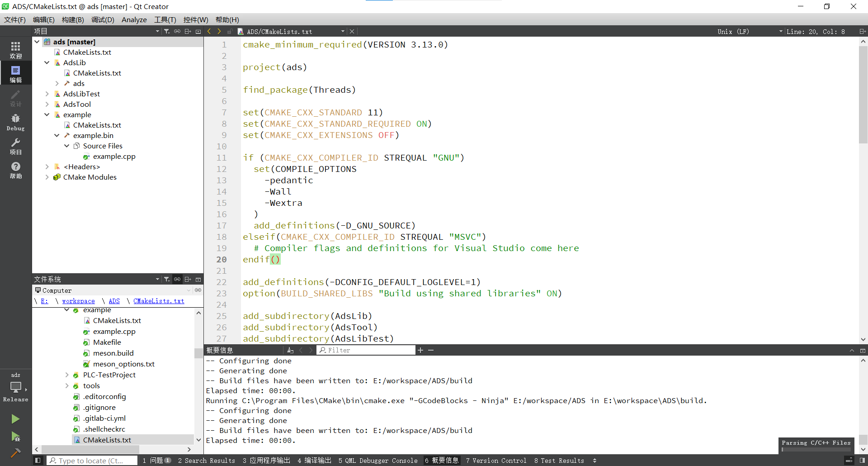Open Help mode in sidebar
This screenshot has width=868, height=466.
click(x=15, y=170)
